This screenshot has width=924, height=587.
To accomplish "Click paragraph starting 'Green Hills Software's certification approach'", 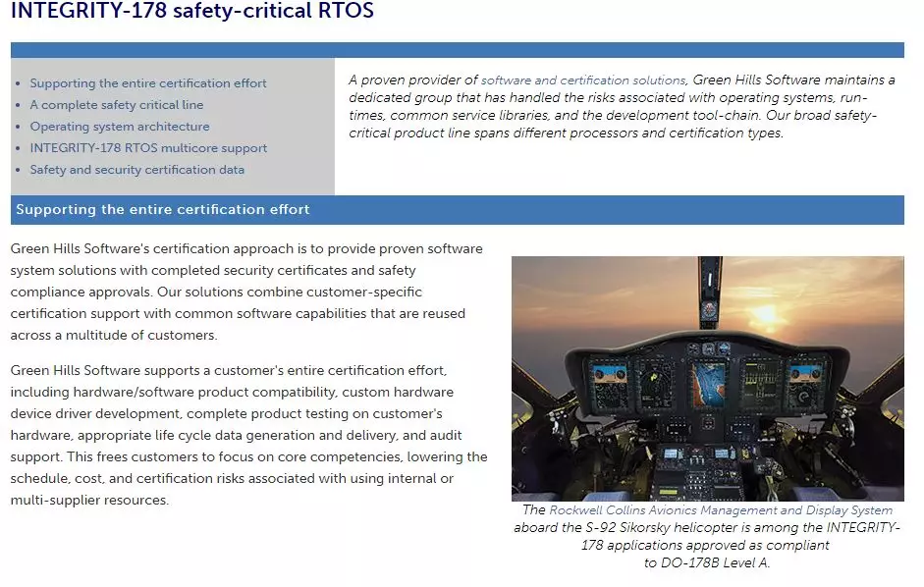I will [x=246, y=292].
